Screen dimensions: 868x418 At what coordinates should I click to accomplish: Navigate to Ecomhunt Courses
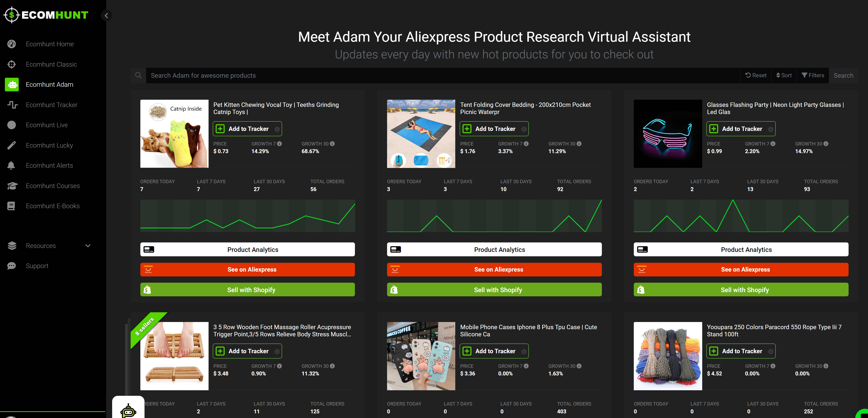coord(52,186)
